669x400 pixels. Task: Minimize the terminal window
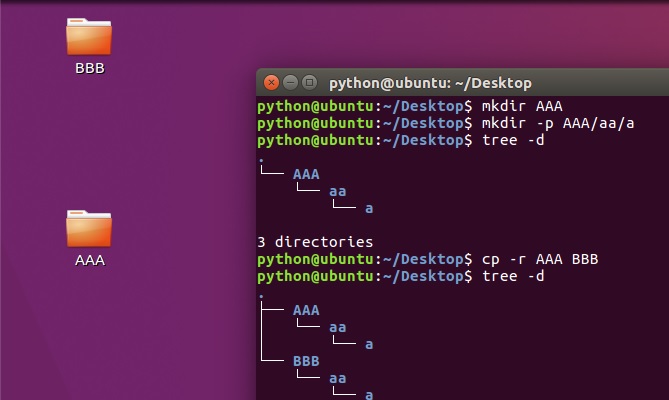tap(290, 82)
